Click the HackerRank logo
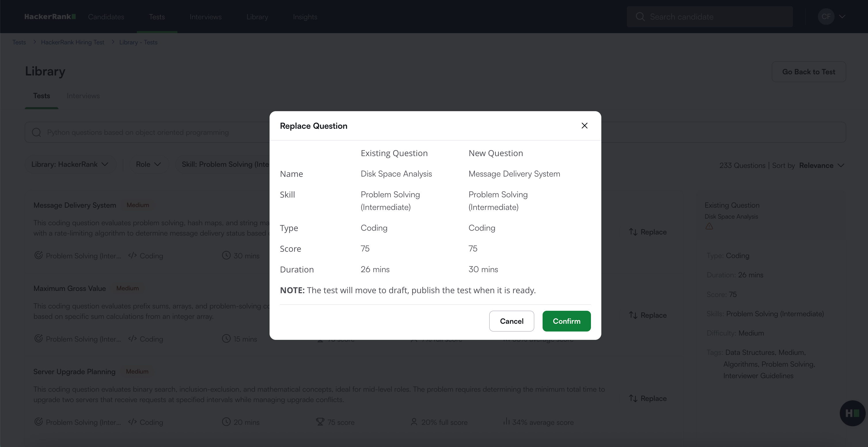Image resolution: width=868 pixels, height=447 pixels. [x=50, y=16]
